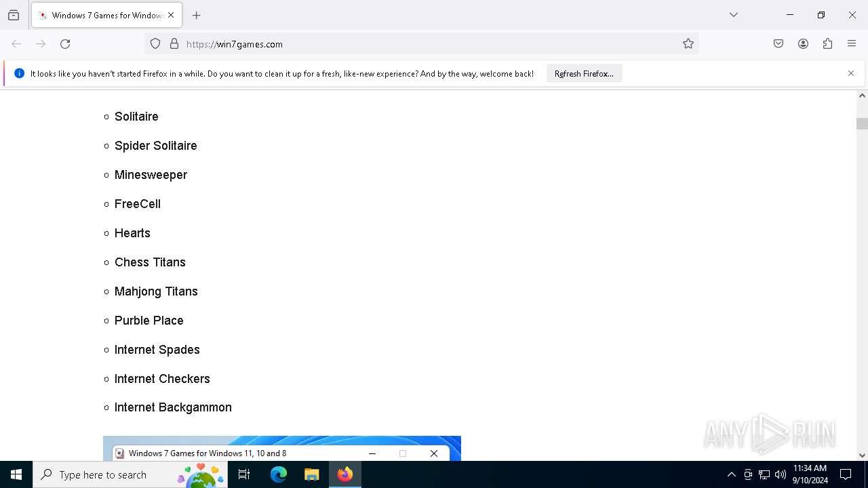Open a new tab with plus button
868x488 pixels.
(x=197, y=15)
